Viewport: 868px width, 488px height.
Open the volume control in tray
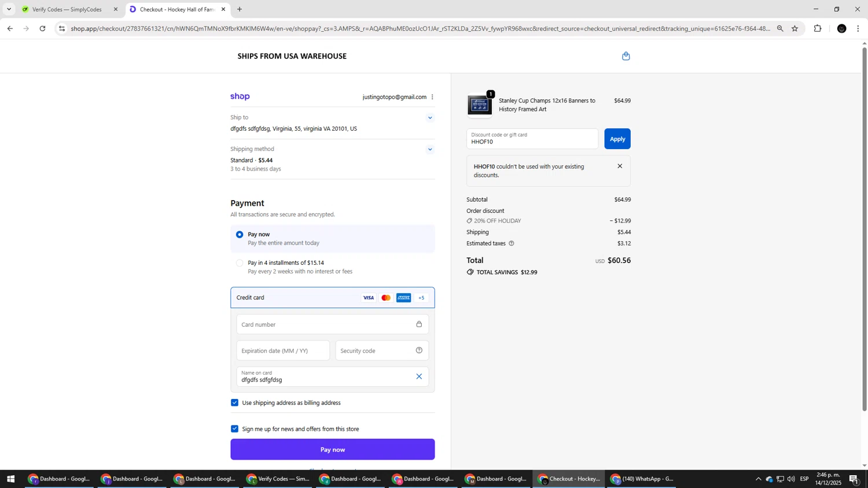(791, 479)
